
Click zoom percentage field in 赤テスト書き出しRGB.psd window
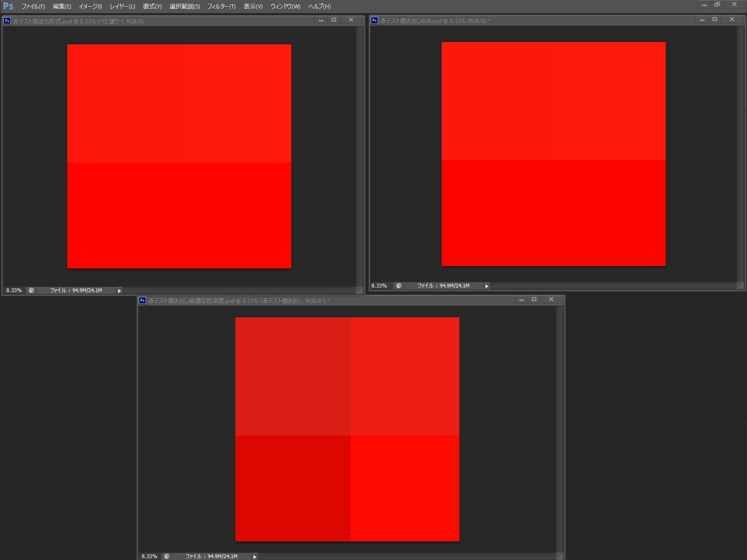(x=379, y=286)
